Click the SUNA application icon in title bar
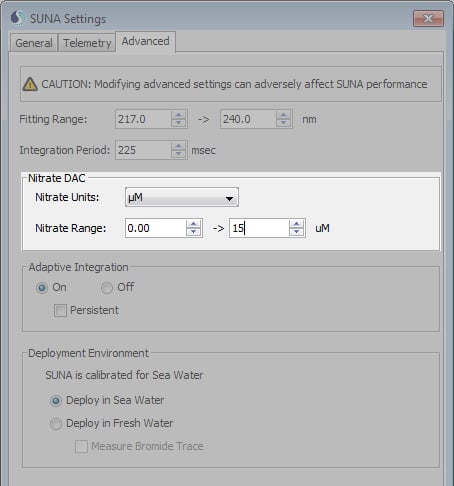Image resolution: width=454 pixels, height=486 pixels. point(18,18)
